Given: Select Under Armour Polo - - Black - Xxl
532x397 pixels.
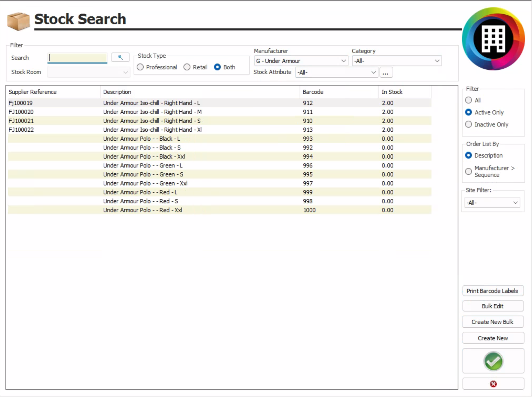Looking at the screenshot, I should click(144, 156).
